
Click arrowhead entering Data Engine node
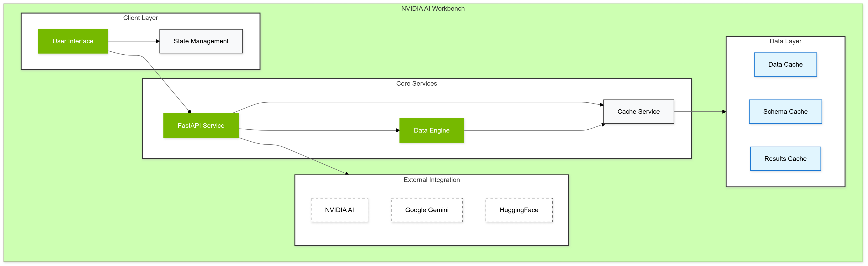click(x=398, y=130)
